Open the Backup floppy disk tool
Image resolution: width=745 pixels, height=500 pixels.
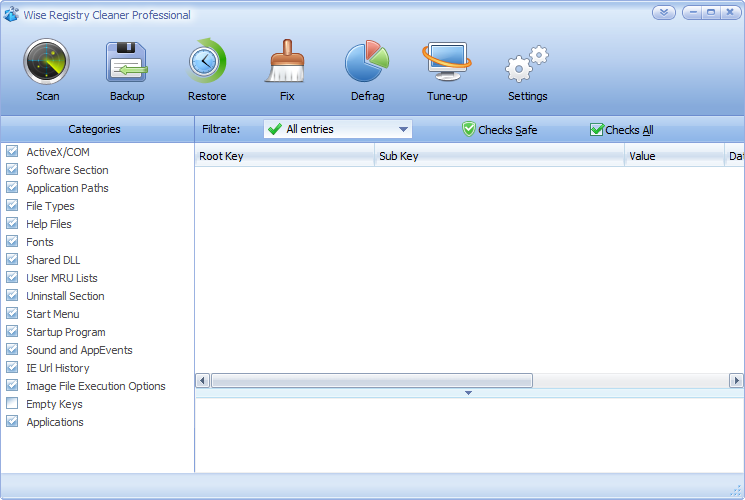click(126, 62)
